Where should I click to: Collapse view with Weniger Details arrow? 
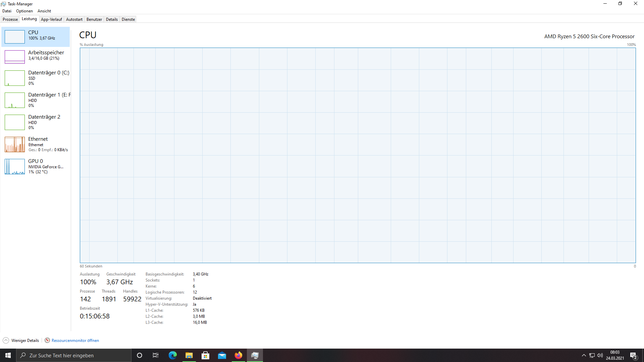click(x=6, y=340)
